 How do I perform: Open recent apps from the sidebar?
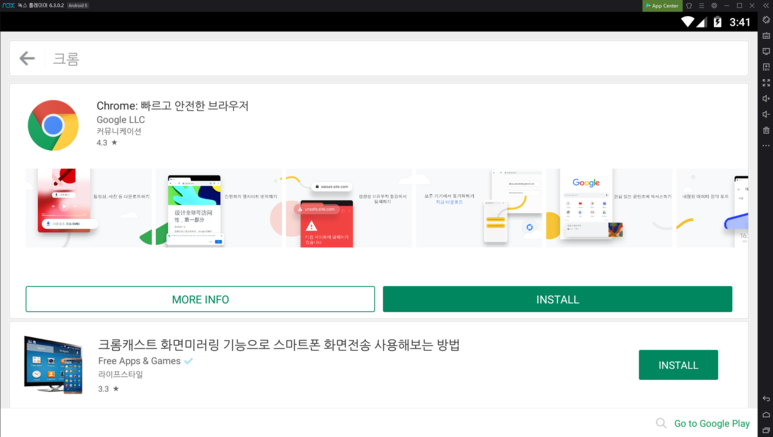coord(766,430)
